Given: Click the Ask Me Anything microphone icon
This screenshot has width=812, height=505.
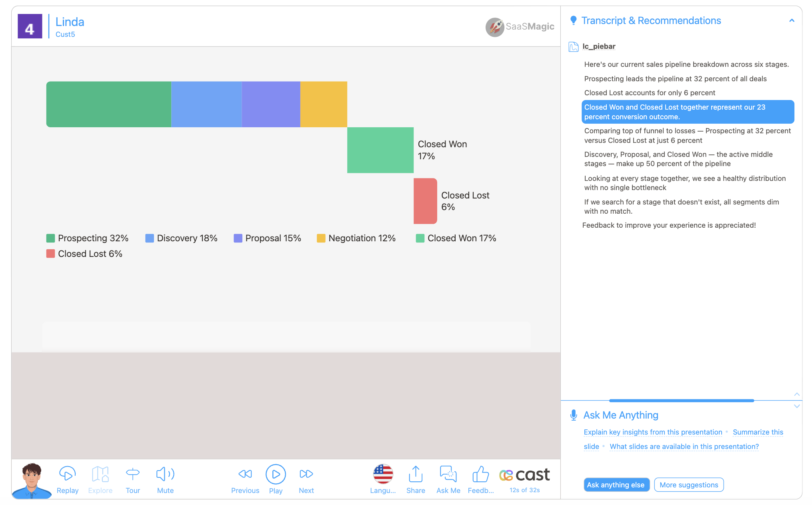Looking at the screenshot, I should [x=573, y=415].
